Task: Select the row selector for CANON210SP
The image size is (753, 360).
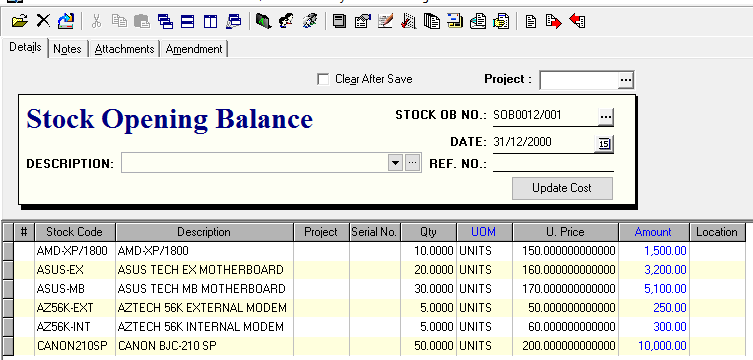Action: tap(8, 346)
